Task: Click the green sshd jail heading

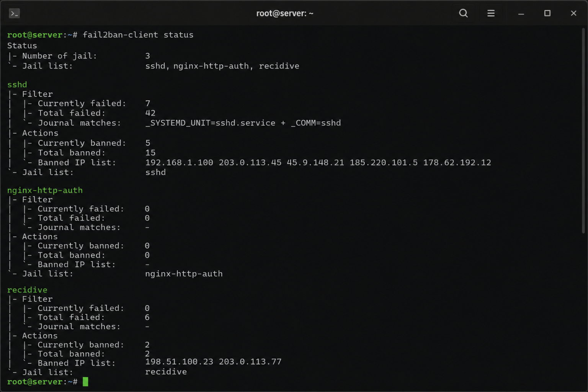Action: (17, 85)
